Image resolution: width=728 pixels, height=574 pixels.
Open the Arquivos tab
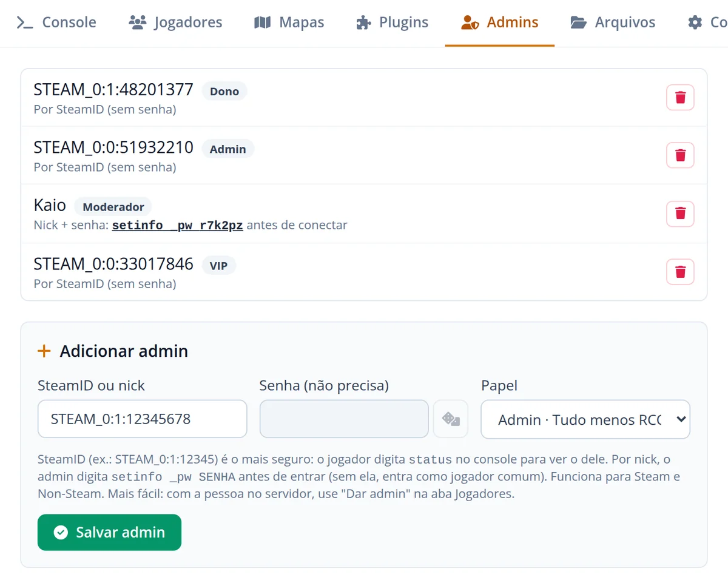point(613,22)
